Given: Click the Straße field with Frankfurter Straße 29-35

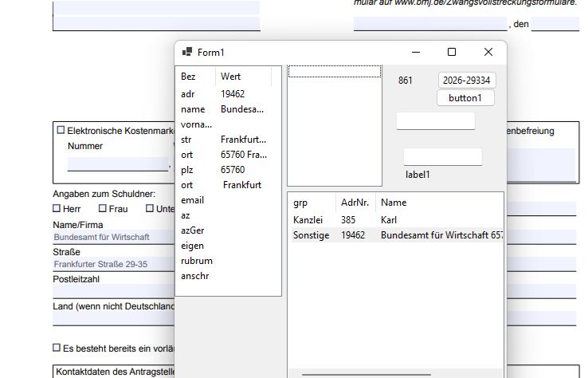Looking at the screenshot, I should [x=114, y=264].
